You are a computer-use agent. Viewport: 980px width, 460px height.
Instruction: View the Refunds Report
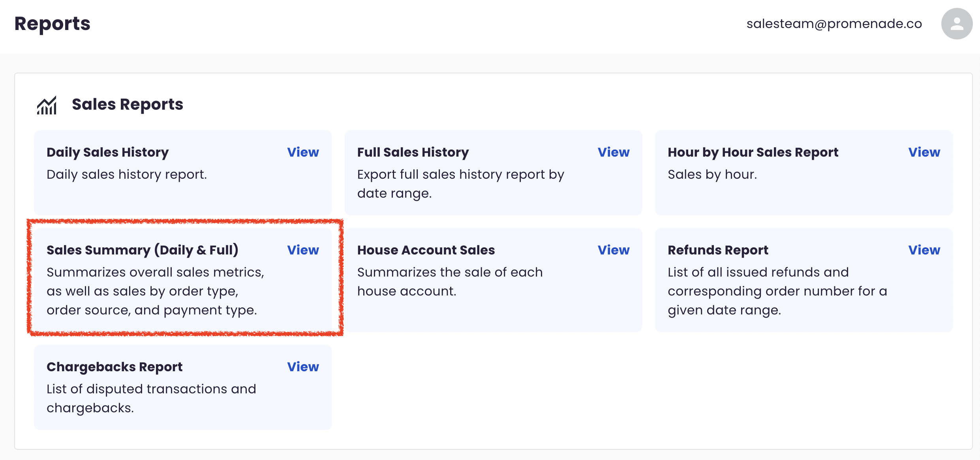924,250
